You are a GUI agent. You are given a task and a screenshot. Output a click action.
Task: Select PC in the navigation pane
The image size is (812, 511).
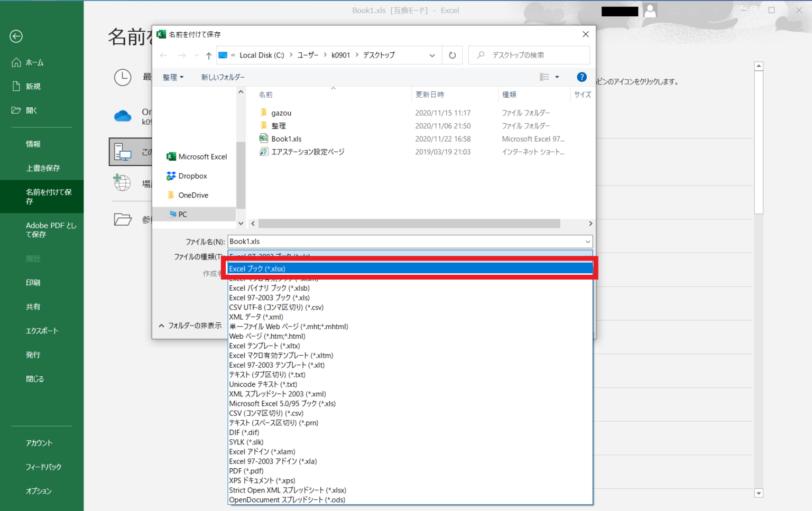pos(182,213)
